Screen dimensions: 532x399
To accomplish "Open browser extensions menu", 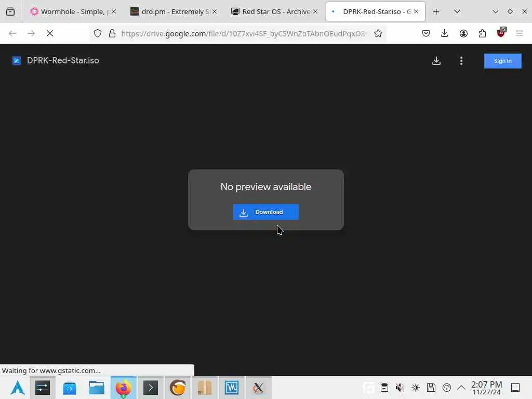I will coord(482,33).
